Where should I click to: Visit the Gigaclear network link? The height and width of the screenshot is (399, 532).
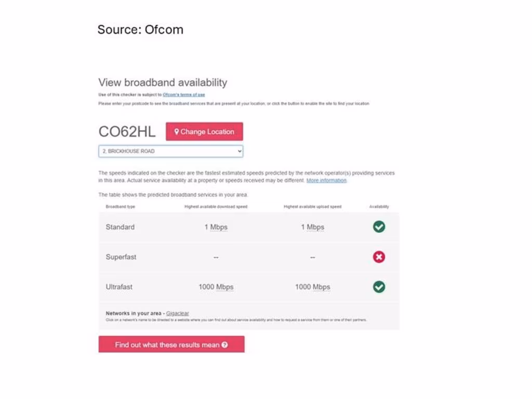coord(178,313)
